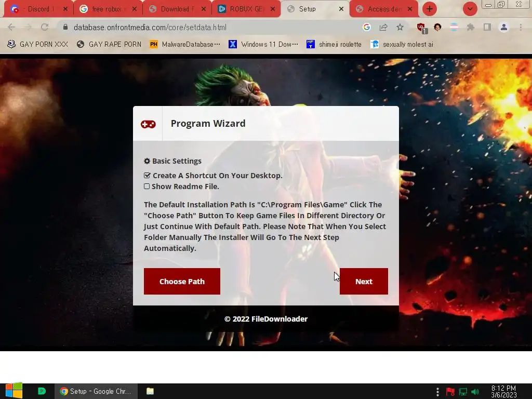Toggle the browser side panel icon

[x=487, y=27]
